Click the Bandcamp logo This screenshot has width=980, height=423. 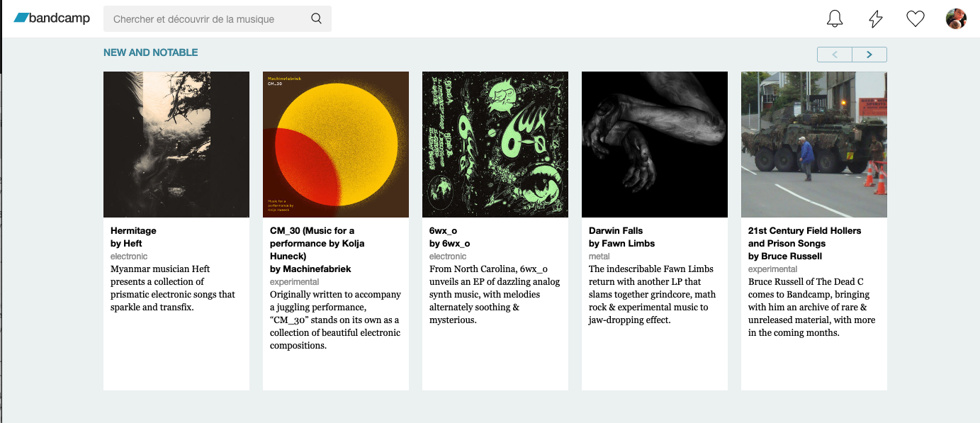pyautogui.click(x=52, y=18)
